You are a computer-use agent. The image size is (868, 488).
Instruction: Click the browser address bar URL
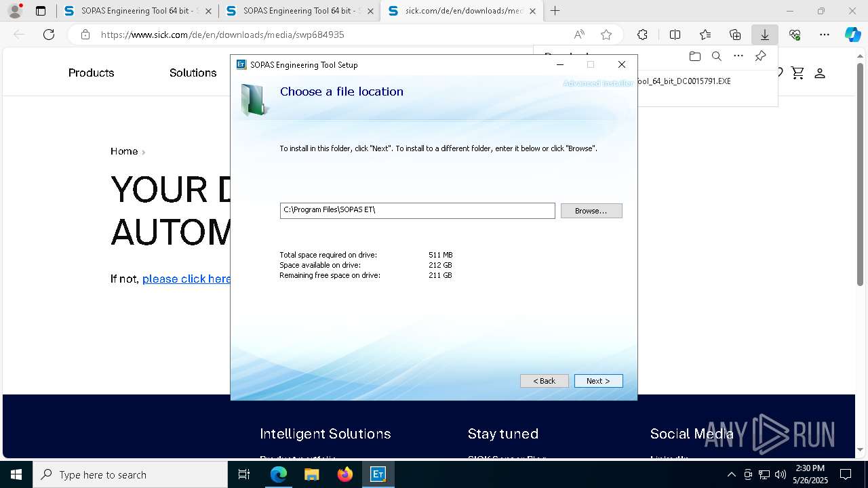pyautogui.click(x=222, y=35)
